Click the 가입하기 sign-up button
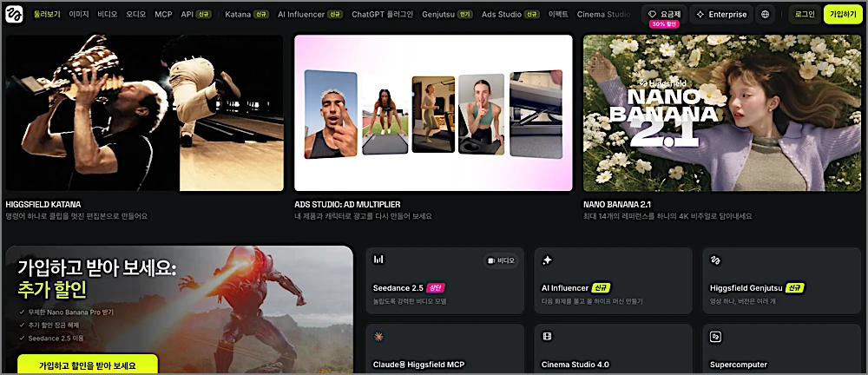 [x=843, y=15]
